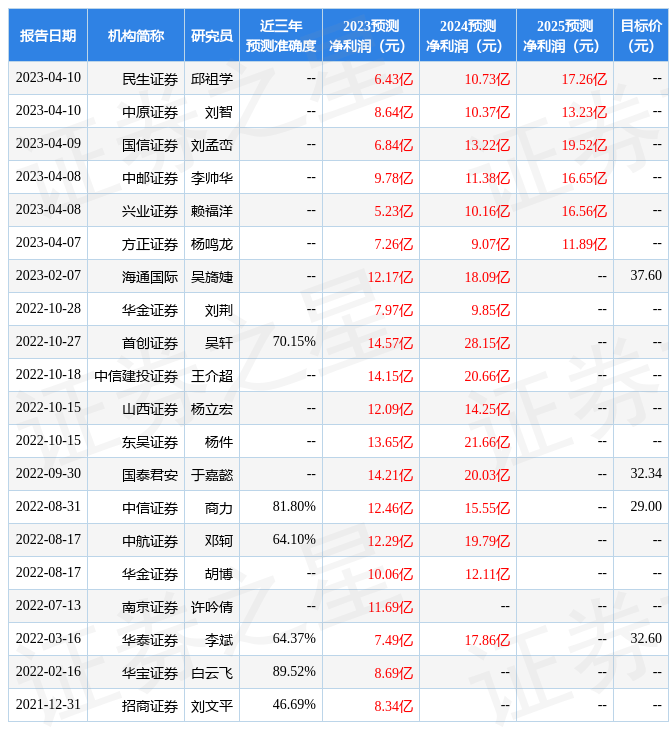Click report date 2022-07-13
Image resolution: width=669 pixels, height=730 pixels.
(48, 605)
